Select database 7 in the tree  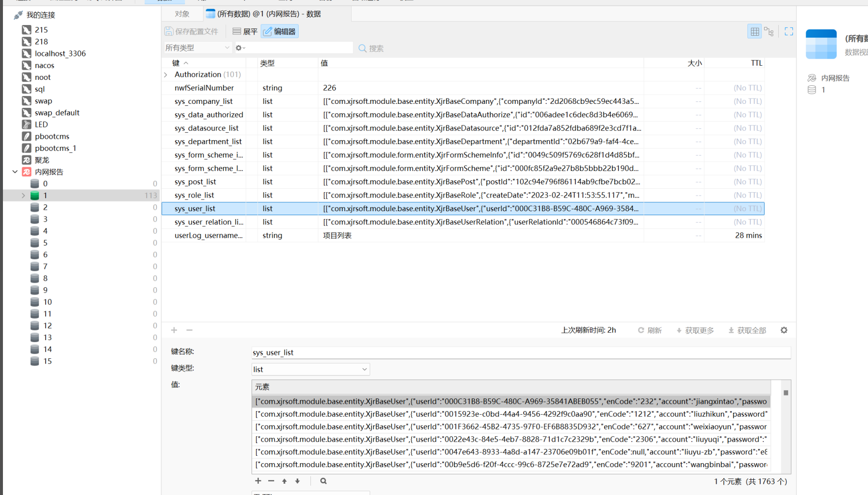tap(45, 266)
